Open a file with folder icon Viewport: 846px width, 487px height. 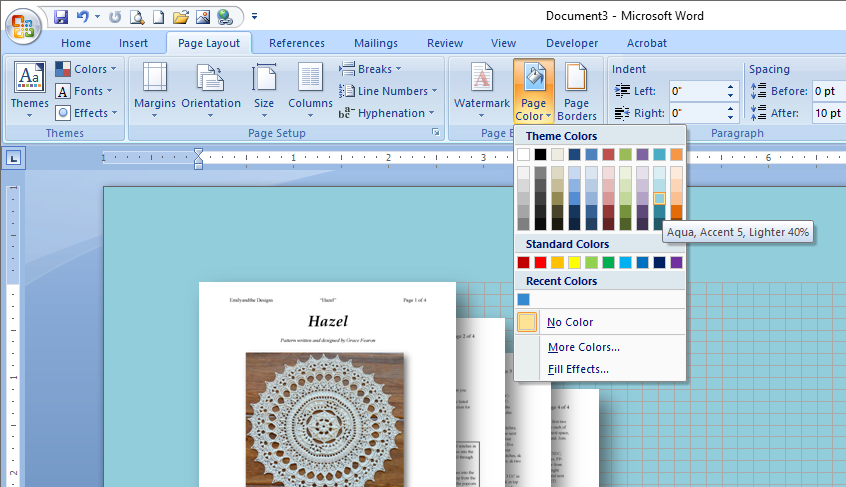(x=181, y=17)
